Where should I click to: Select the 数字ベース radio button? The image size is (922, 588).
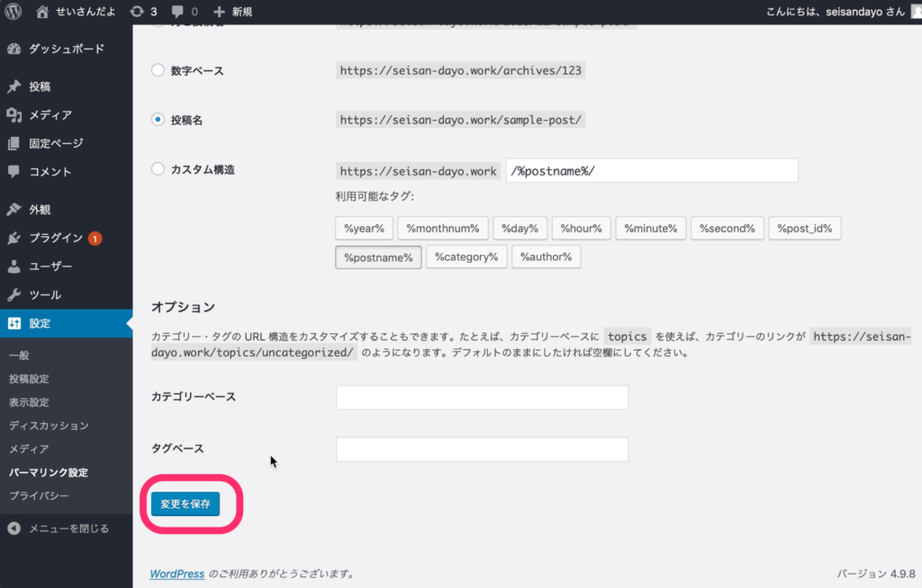(x=158, y=70)
